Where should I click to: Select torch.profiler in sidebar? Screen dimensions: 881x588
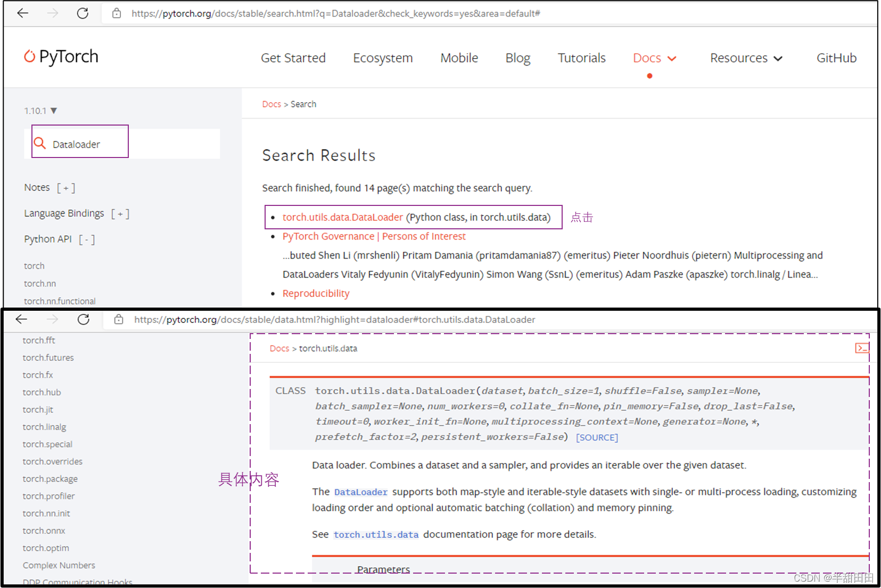48,496
